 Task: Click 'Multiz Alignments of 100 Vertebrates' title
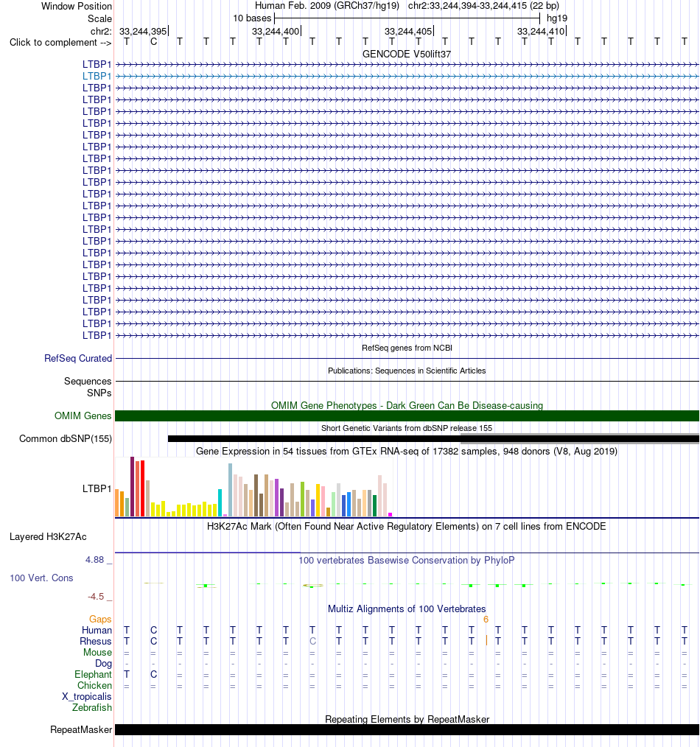point(407,609)
